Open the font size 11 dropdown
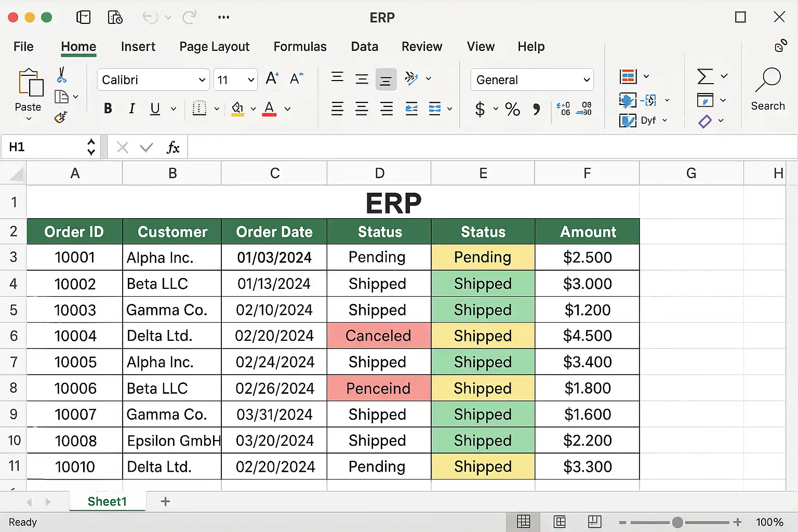The height and width of the screenshot is (532, 798). click(251, 80)
